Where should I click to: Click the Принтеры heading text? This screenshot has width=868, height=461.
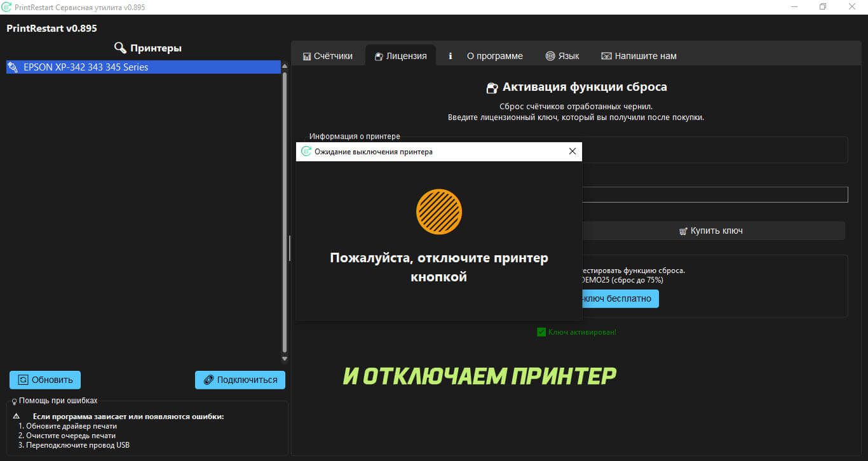156,48
